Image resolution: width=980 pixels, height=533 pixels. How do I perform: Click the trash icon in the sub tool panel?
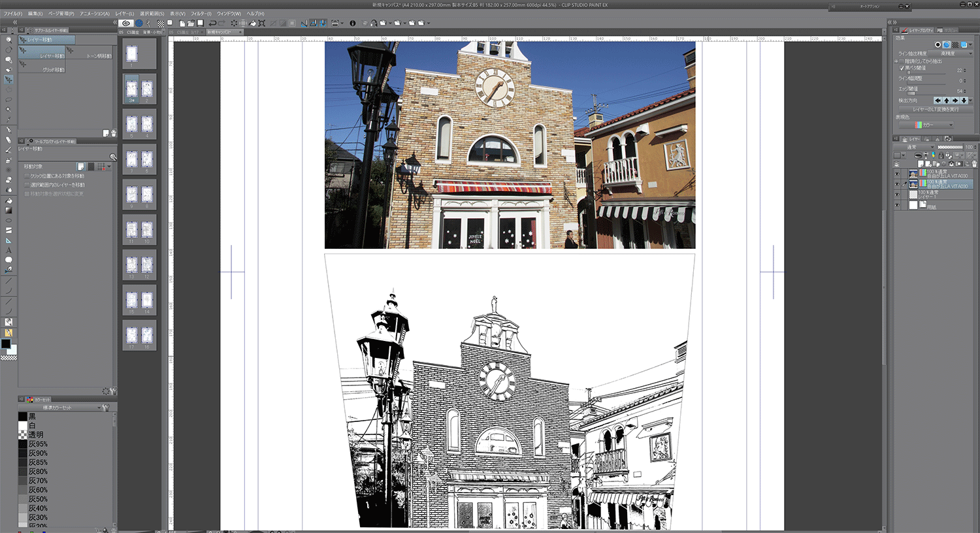(113, 133)
